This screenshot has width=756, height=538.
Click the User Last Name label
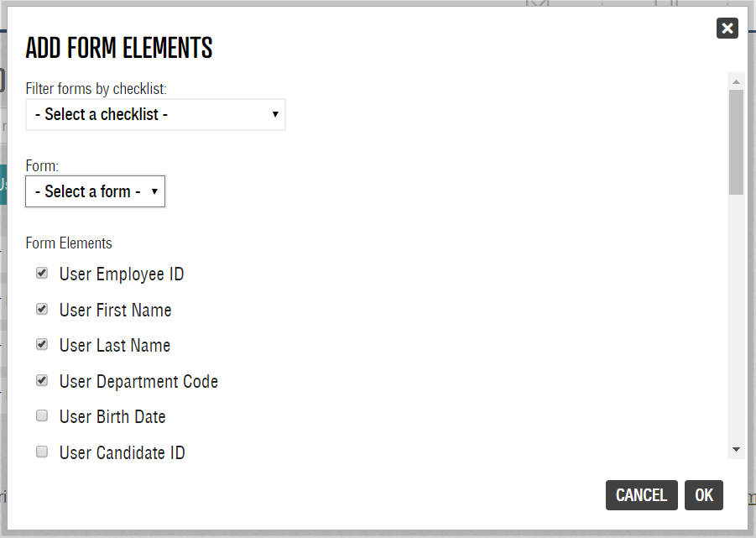click(x=114, y=346)
